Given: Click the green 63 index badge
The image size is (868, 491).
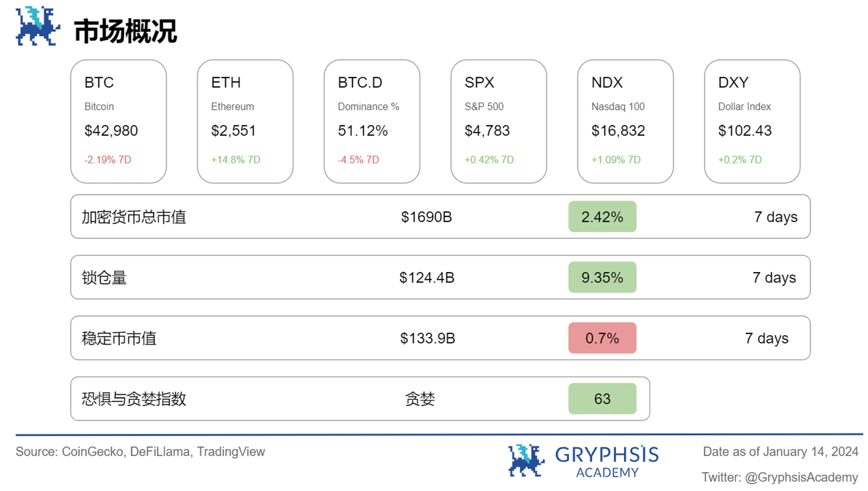Looking at the screenshot, I should (x=602, y=399).
